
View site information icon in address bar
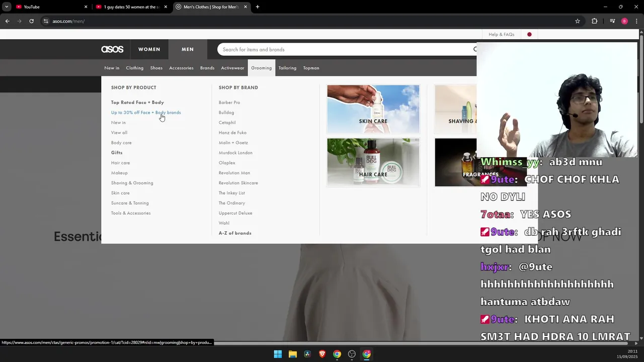pyautogui.click(x=46, y=21)
